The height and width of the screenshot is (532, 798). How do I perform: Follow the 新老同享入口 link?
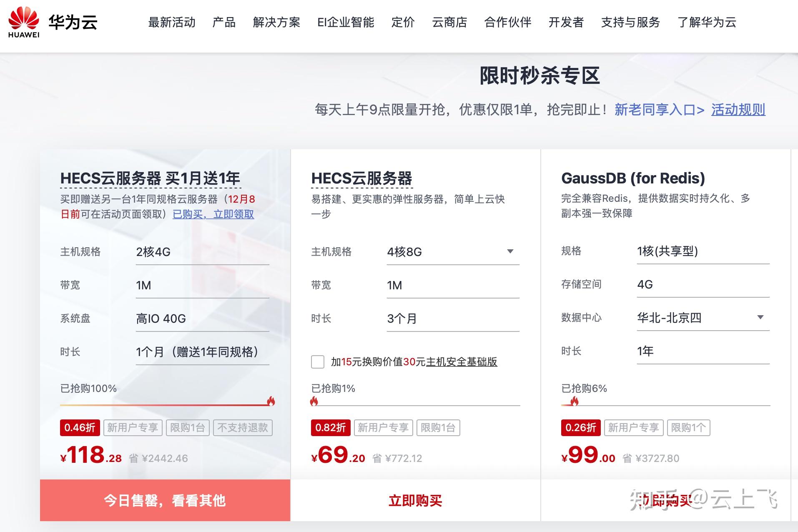coord(660,110)
